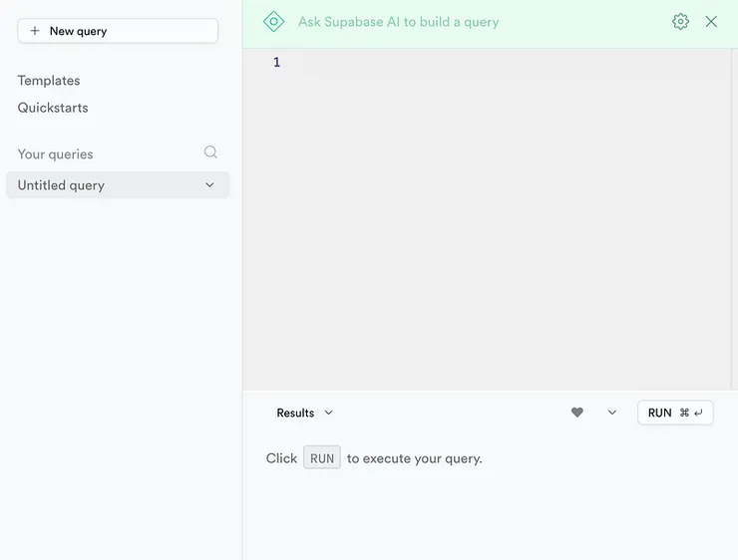Click the Your queries heading
738x560 pixels.
tap(56, 154)
